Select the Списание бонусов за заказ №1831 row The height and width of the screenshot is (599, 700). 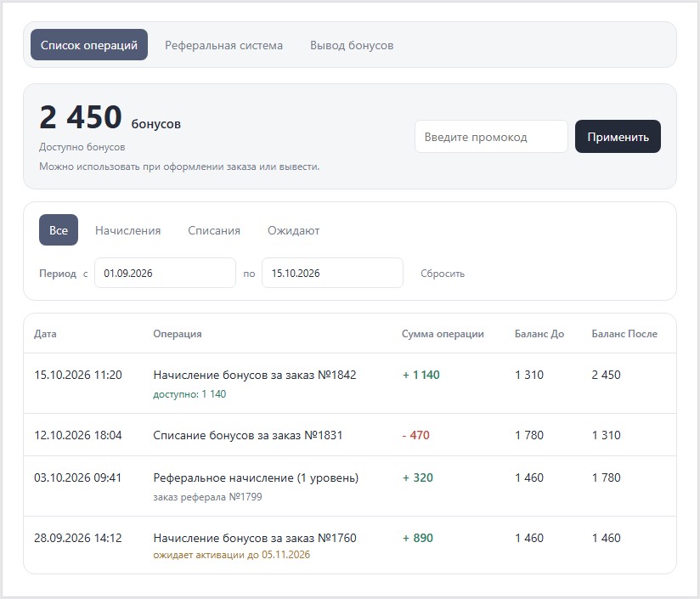coord(350,435)
